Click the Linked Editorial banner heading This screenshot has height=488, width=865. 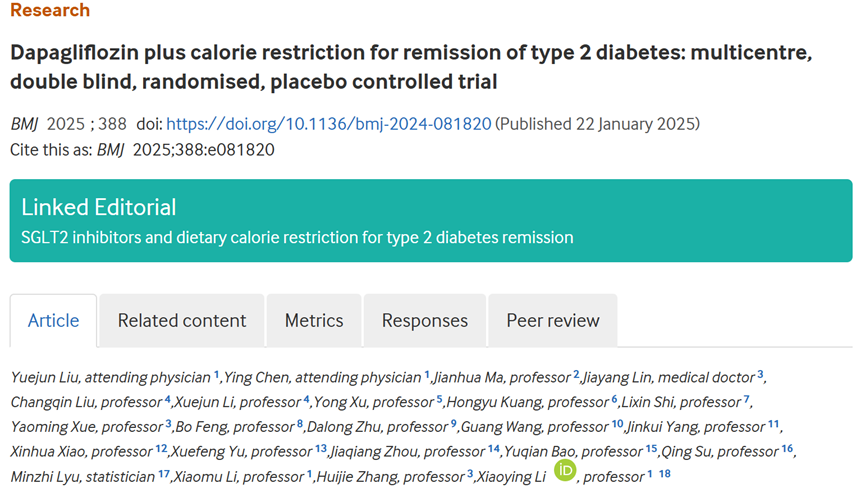click(98, 207)
